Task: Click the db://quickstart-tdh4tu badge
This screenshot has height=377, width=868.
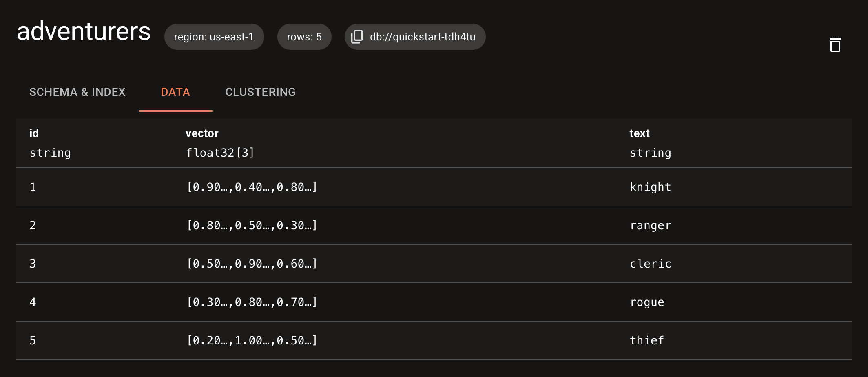Action: (x=415, y=37)
